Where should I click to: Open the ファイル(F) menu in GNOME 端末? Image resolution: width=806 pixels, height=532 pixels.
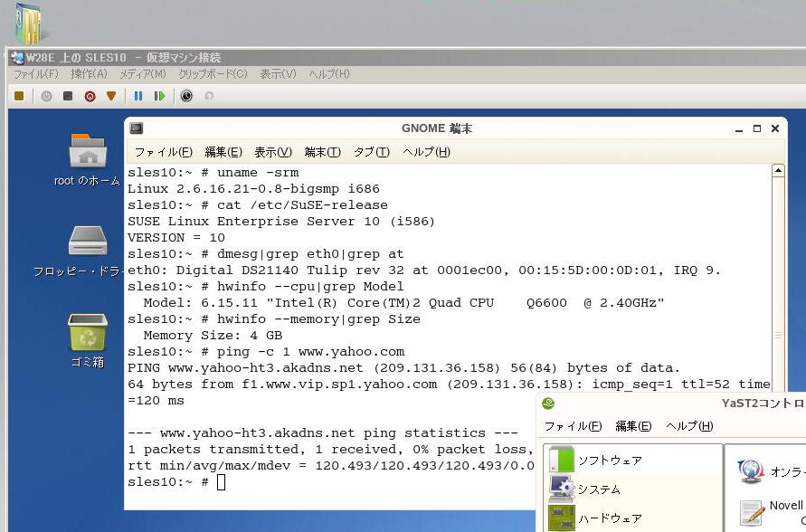click(x=164, y=152)
